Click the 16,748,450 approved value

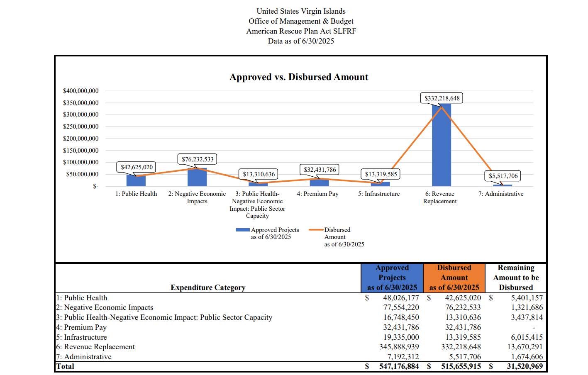coord(401,317)
